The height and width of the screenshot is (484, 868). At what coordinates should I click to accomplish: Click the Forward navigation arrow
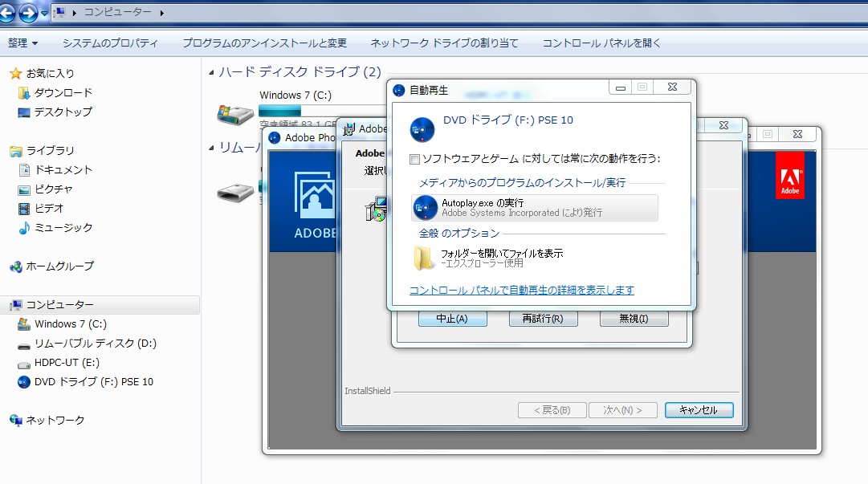click(27, 12)
